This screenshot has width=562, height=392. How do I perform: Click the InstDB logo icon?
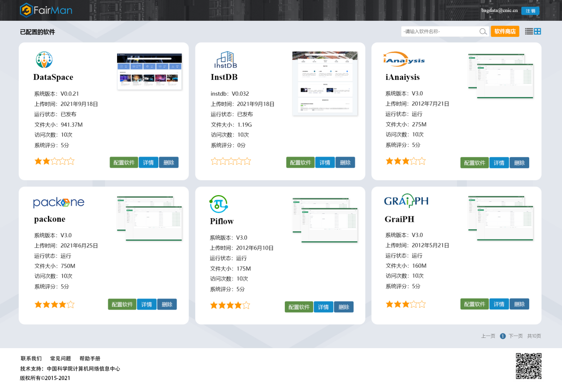225,60
